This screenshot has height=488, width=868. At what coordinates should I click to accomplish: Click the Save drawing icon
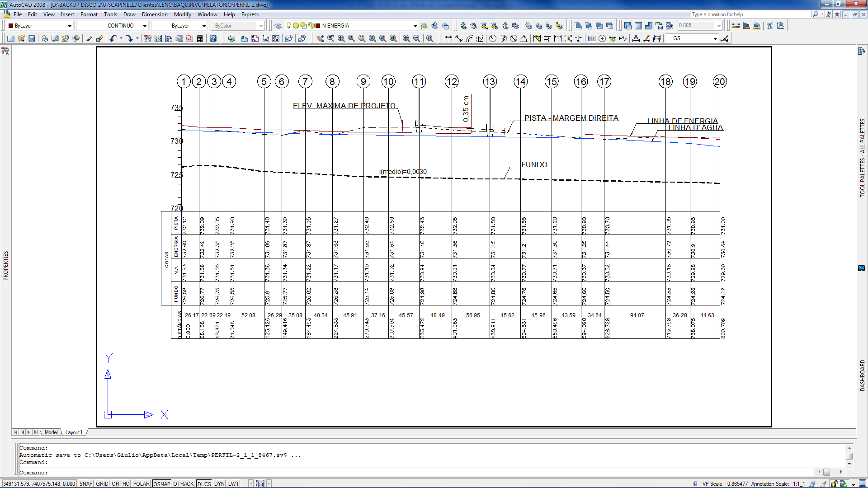click(32, 38)
